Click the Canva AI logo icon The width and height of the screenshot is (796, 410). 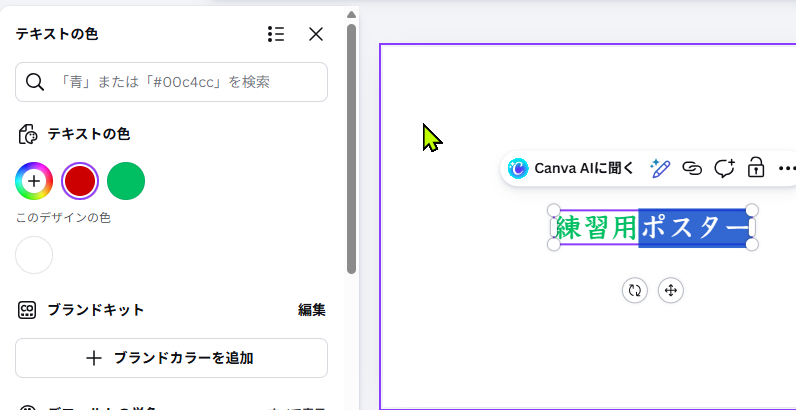pyautogui.click(x=518, y=168)
